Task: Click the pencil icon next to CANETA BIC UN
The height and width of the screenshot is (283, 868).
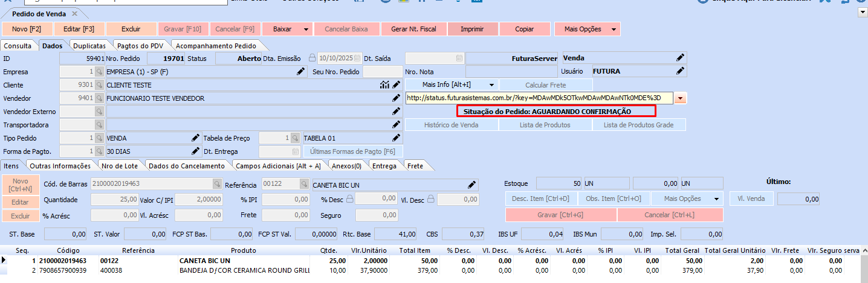Action: (x=472, y=184)
